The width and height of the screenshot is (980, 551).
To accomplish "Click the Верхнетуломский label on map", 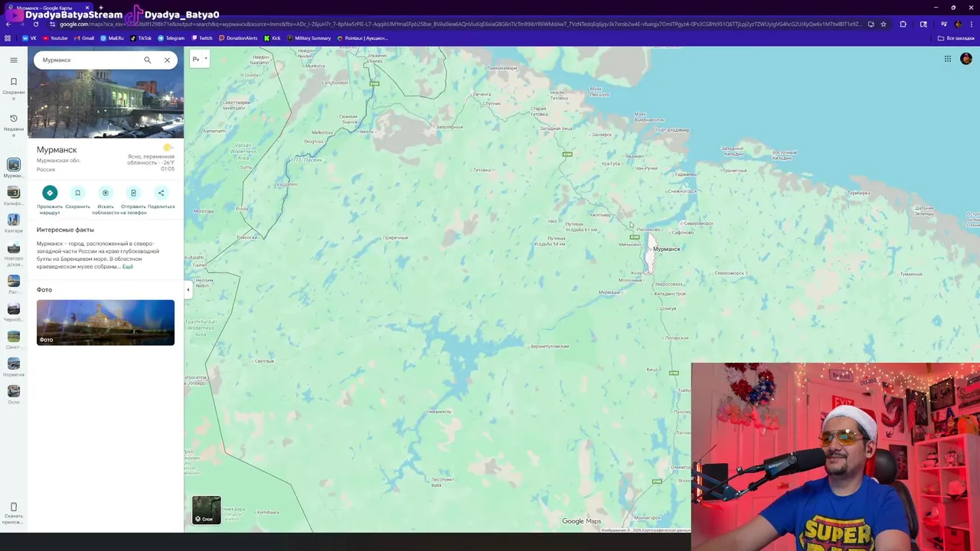I will pyautogui.click(x=550, y=346).
